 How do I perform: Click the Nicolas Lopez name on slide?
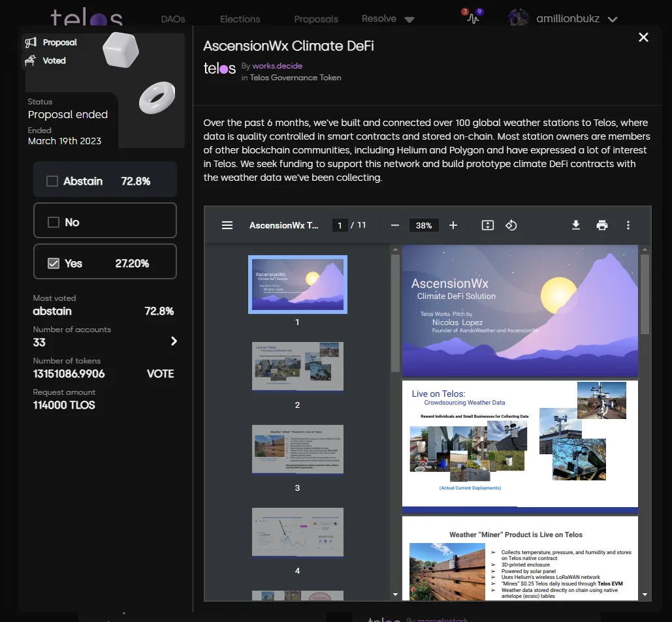pyautogui.click(x=457, y=322)
